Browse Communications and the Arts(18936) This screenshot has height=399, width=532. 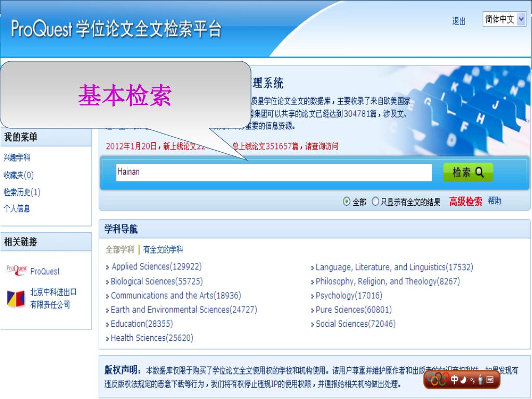176,296
